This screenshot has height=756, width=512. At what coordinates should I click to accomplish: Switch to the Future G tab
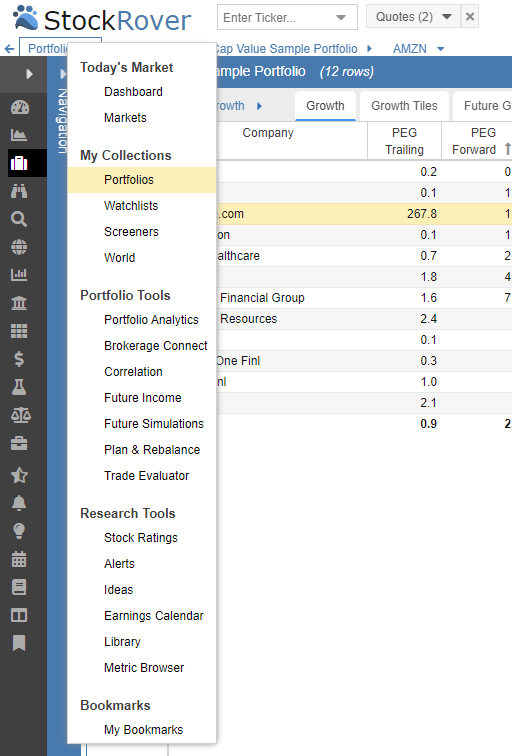[482, 106]
